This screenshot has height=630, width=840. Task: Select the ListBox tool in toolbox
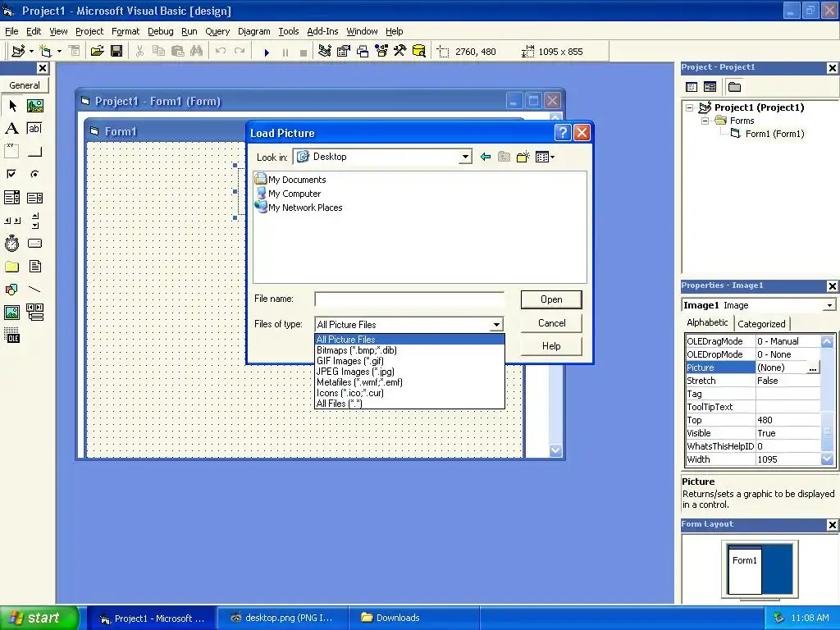[x=34, y=198]
